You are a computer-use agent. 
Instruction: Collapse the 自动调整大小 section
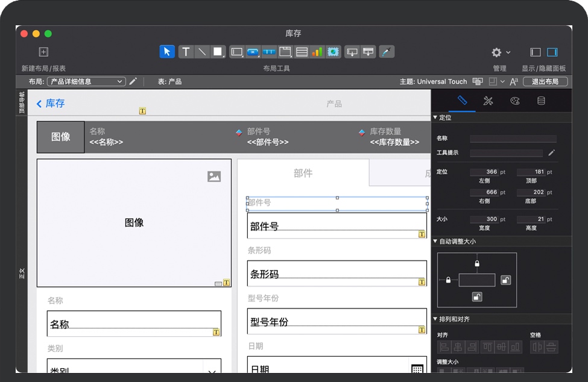[436, 242]
